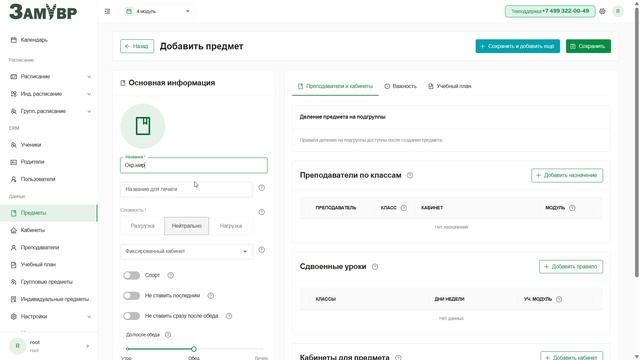Open Индивидуальные предметы in the sidebar
The width and height of the screenshot is (640, 360).
pos(49,299)
